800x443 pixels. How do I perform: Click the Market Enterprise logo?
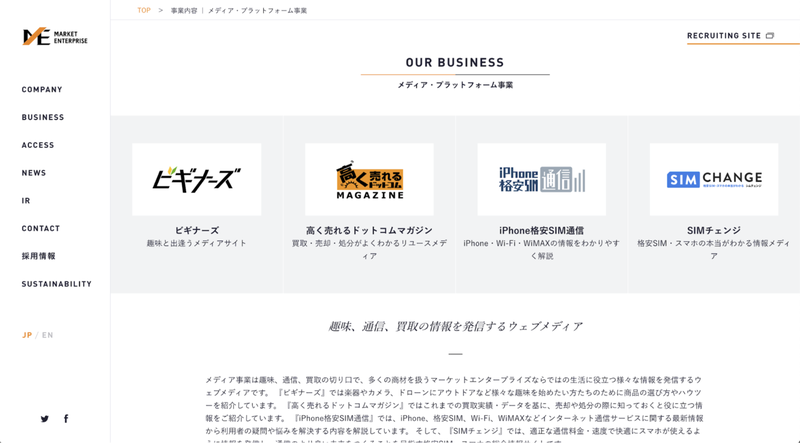click(55, 37)
